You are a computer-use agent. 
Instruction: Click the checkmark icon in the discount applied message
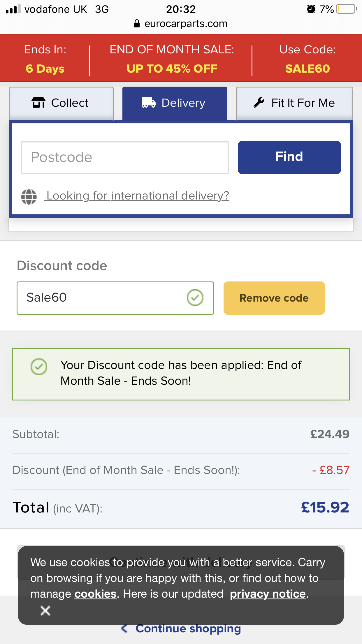click(39, 367)
